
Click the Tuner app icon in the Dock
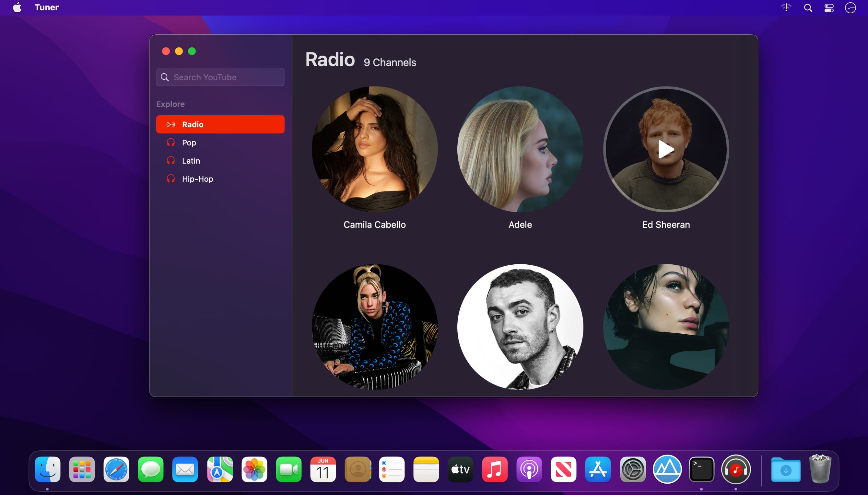736,469
